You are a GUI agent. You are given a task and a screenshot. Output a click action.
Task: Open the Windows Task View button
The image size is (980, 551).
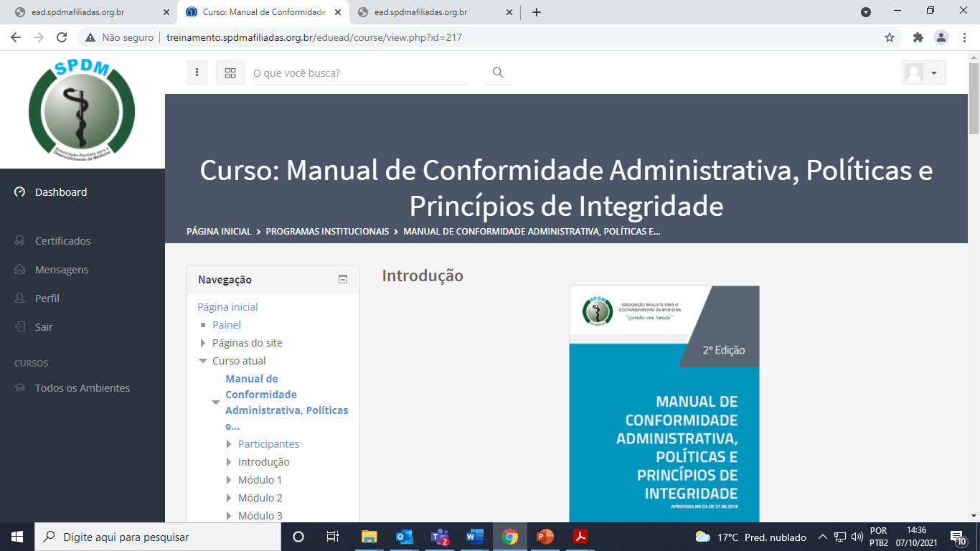[333, 537]
